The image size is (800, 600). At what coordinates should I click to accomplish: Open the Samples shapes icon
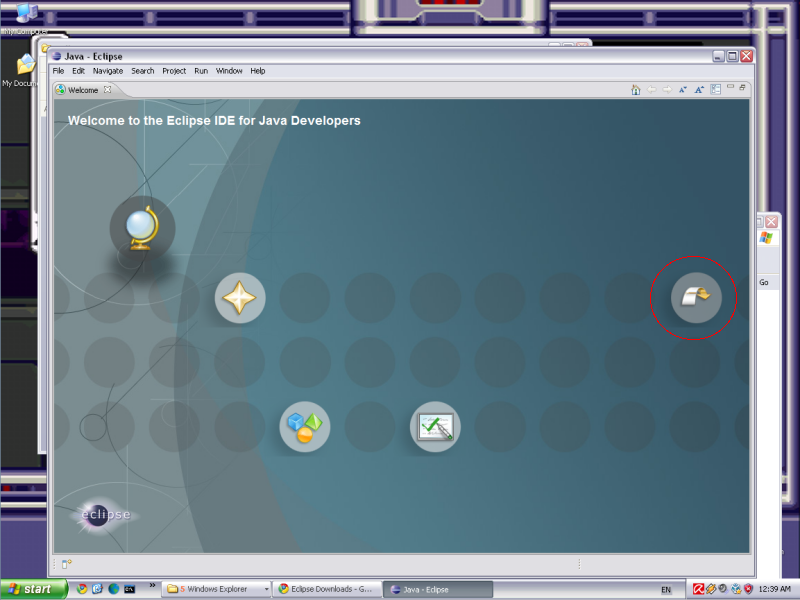[305, 428]
